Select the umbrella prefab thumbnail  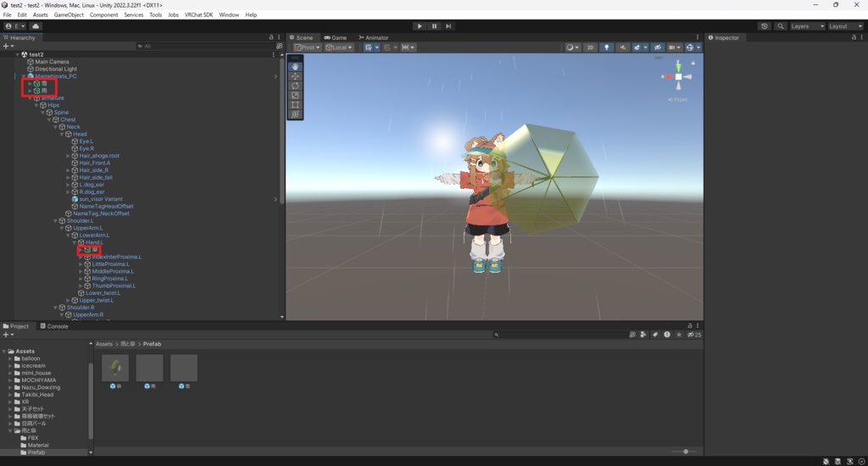pos(115,368)
